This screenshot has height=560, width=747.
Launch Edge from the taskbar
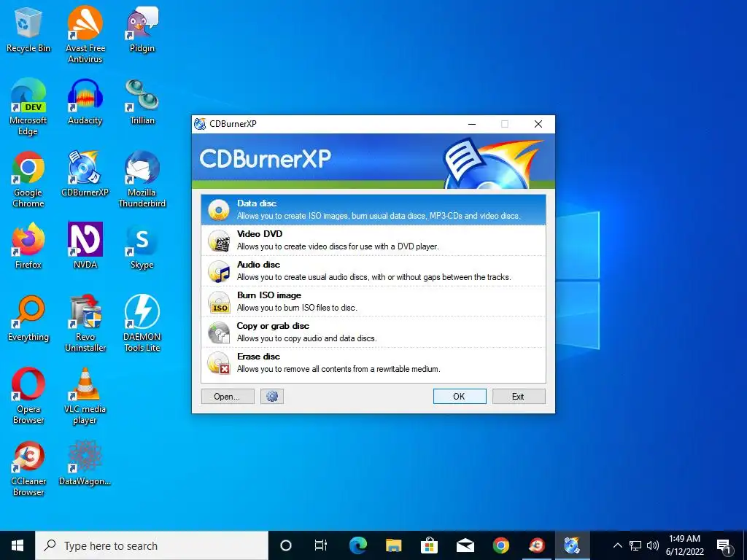(357, 545)
